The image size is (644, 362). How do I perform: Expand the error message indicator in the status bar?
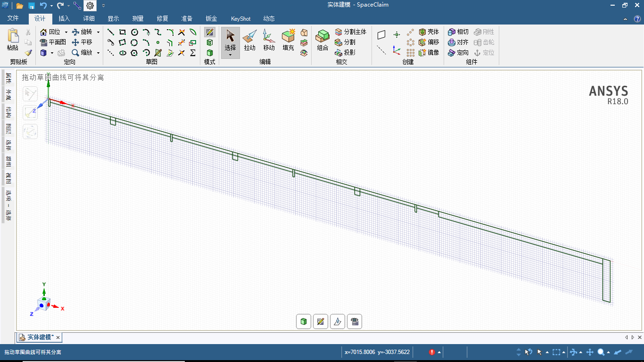click(439, 352)
